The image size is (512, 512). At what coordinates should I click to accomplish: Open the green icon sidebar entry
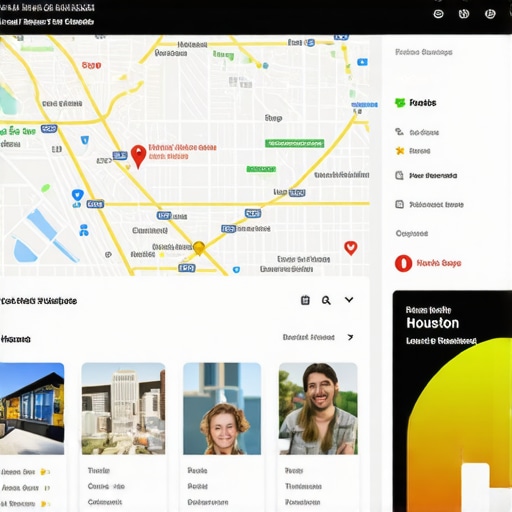[x=415, y=103]
